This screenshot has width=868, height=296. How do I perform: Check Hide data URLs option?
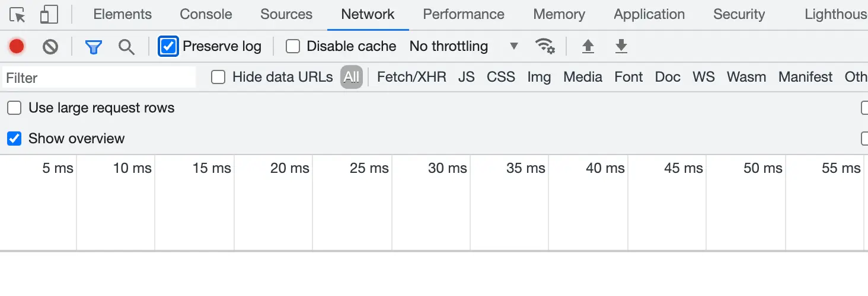point(219,77)
